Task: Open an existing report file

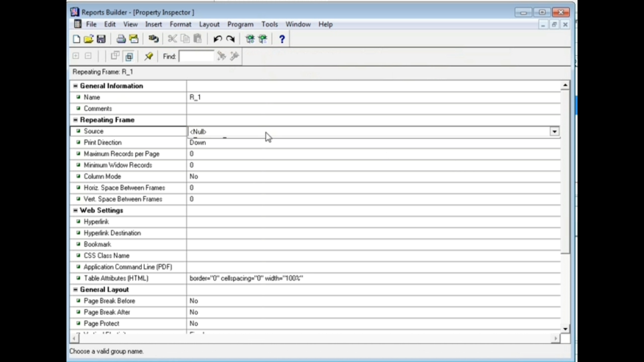Action: [89, 39]
